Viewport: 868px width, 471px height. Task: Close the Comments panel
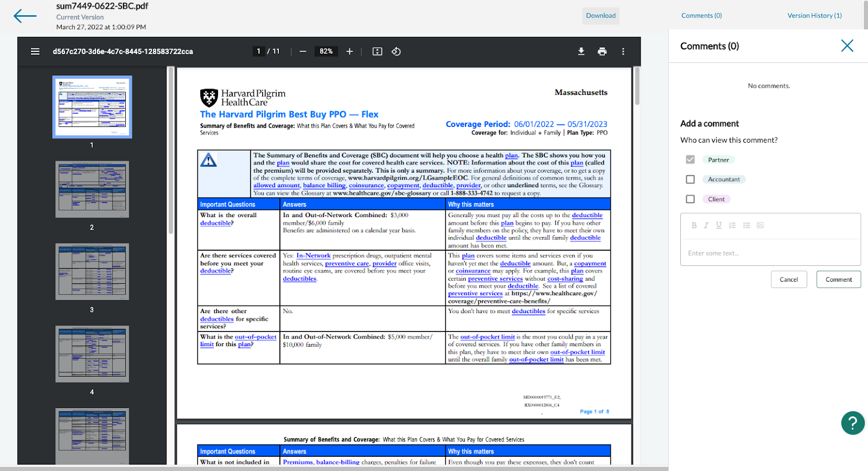coord(847,46)
